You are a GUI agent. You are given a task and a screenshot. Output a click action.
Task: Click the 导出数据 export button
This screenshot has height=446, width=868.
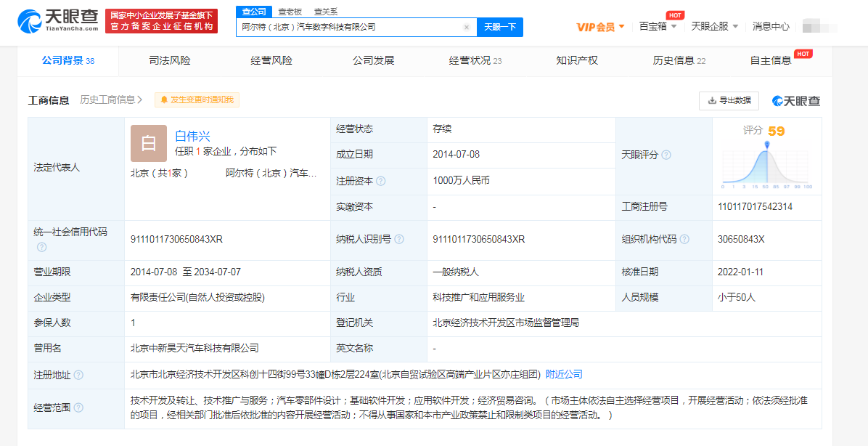click(x=729, y=100)
